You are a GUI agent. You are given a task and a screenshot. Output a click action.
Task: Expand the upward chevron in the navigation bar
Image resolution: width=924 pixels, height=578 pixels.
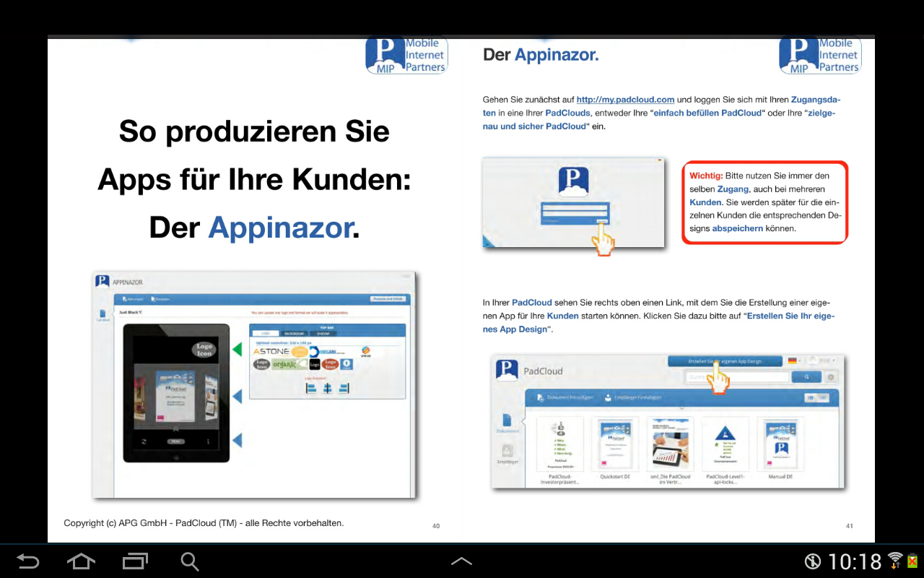coord(461,561)
